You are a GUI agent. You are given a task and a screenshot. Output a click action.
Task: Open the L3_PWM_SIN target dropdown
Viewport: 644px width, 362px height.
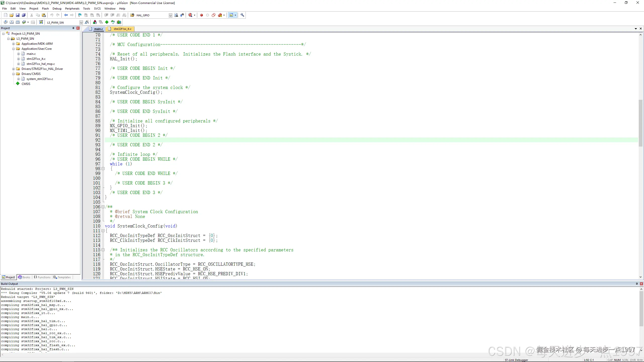tap(81, 22)
